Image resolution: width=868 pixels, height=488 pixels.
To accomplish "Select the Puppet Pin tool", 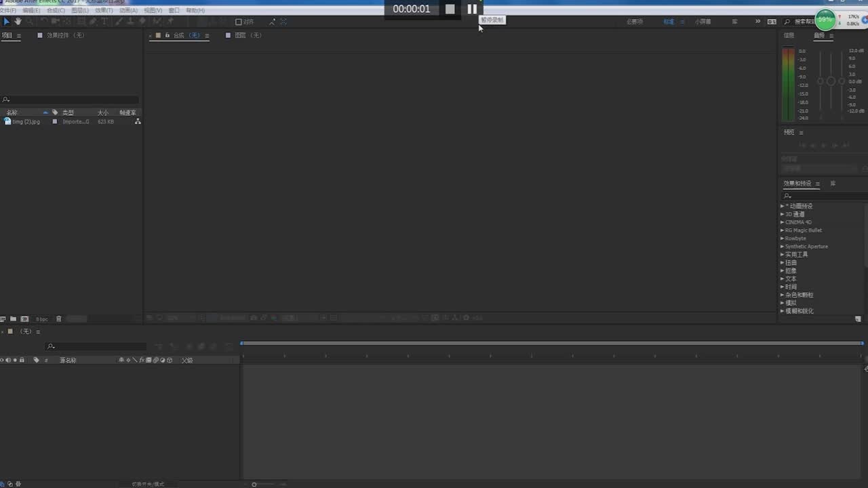I will (170, 22).
